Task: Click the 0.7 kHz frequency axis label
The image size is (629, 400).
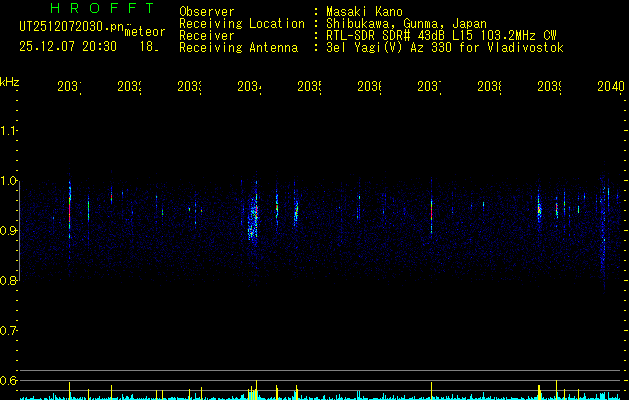Action: coord(8,331)
